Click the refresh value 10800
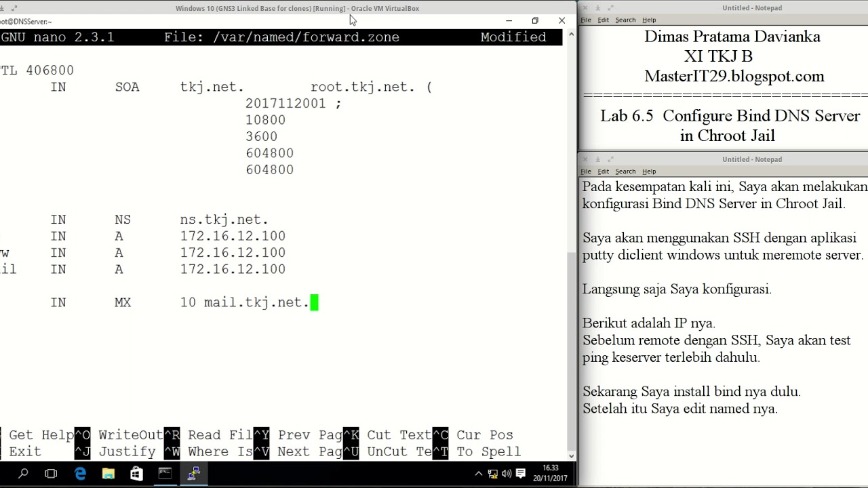This screenshot has height=488, width=868. pos(265,120)
